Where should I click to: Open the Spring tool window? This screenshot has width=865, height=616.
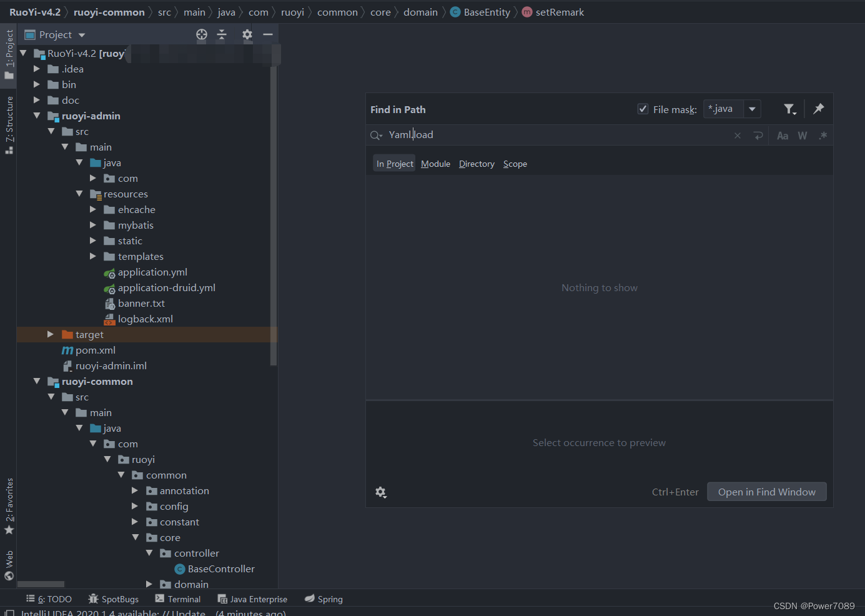tap(324, 599)
